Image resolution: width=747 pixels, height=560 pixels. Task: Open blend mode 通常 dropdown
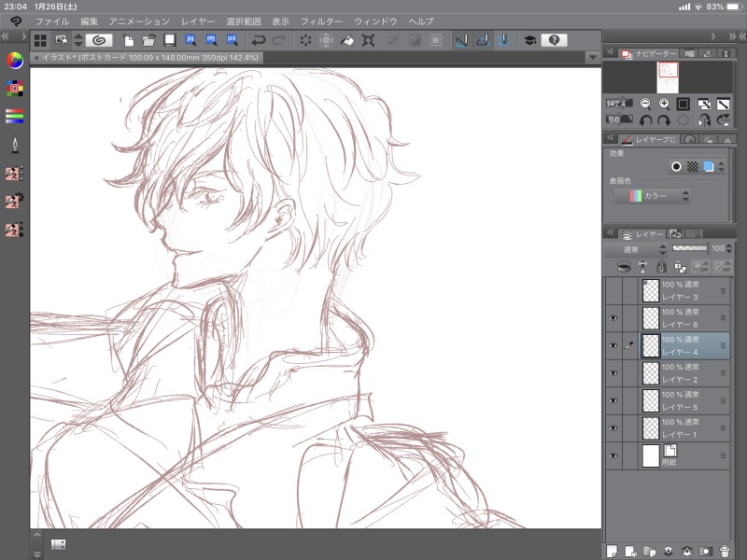pos(636,249)
